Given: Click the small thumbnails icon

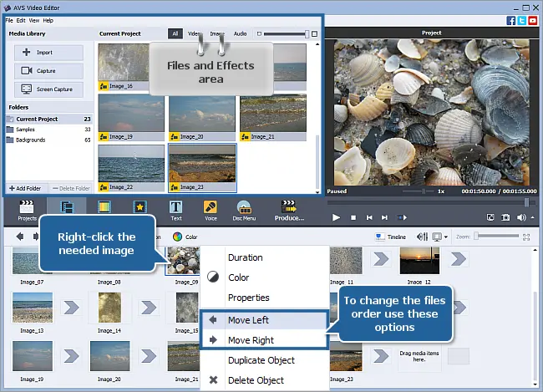Looking at the screenshot, I should click(x=259, y=34).
